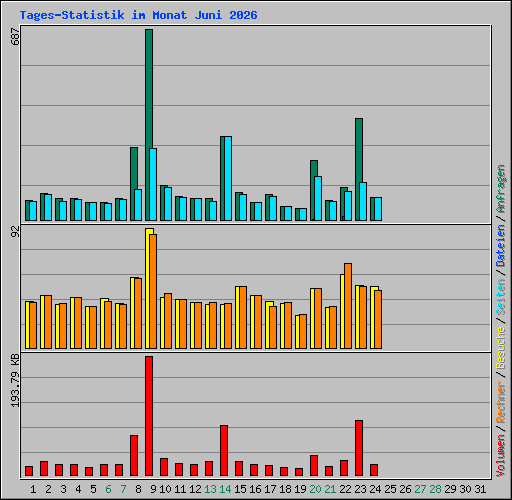Click the 'Anfragen' legend label
The height and width of the screenshot is (500, 512).
click(501, 189)
